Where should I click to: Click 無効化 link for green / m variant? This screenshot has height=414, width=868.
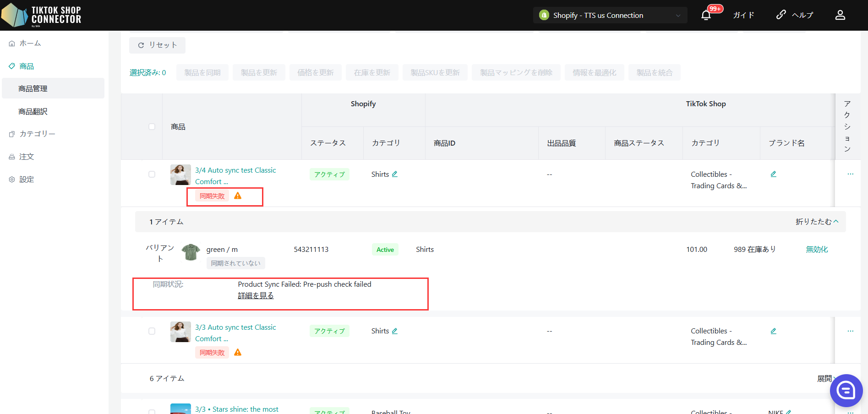coord(817,250)
